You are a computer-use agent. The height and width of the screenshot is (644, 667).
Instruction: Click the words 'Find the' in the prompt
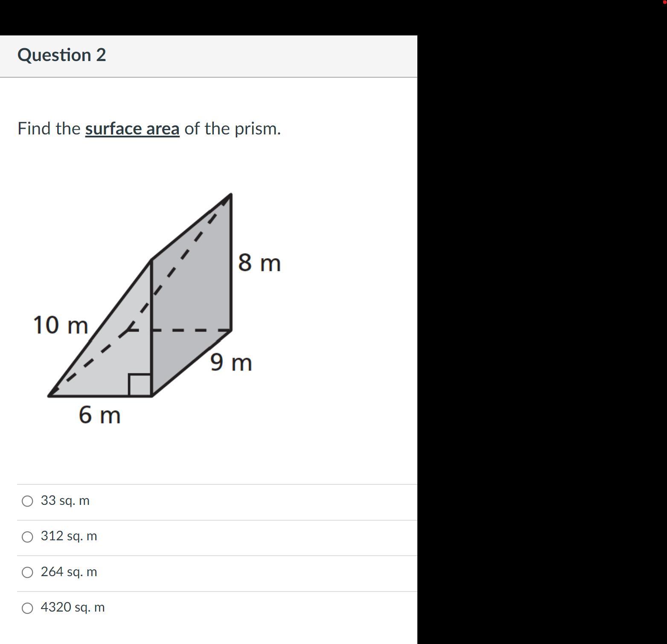click(x=49, y=128)
